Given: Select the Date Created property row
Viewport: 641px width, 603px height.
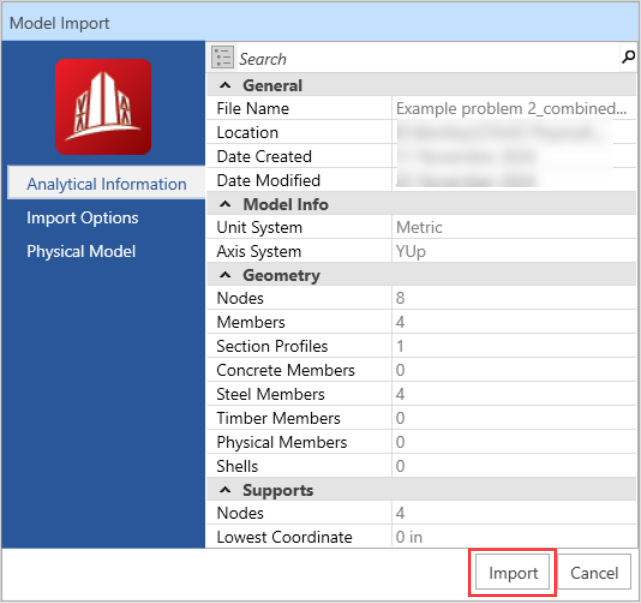Looking at the screenshot, I should (x=421, y=157).
